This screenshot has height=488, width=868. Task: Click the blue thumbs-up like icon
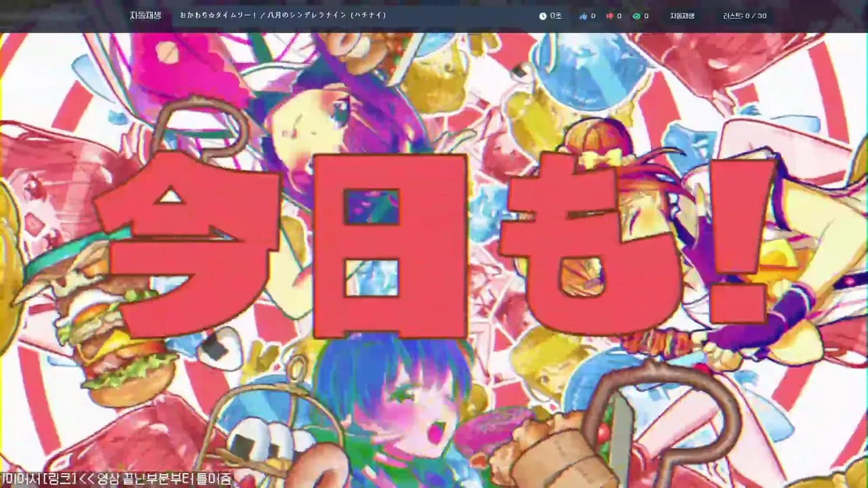tap(583, 16)
